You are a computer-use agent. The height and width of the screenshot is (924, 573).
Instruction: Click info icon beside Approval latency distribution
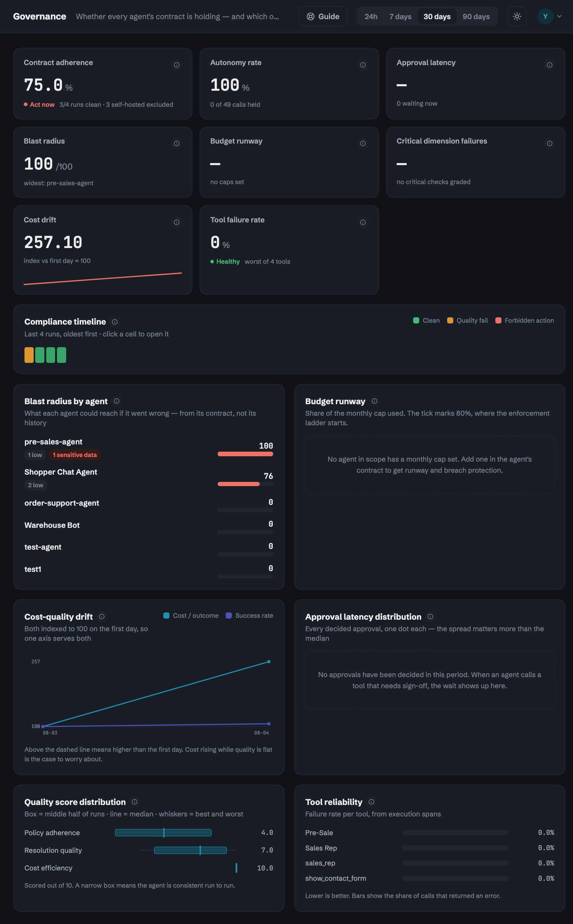[430, 617]
